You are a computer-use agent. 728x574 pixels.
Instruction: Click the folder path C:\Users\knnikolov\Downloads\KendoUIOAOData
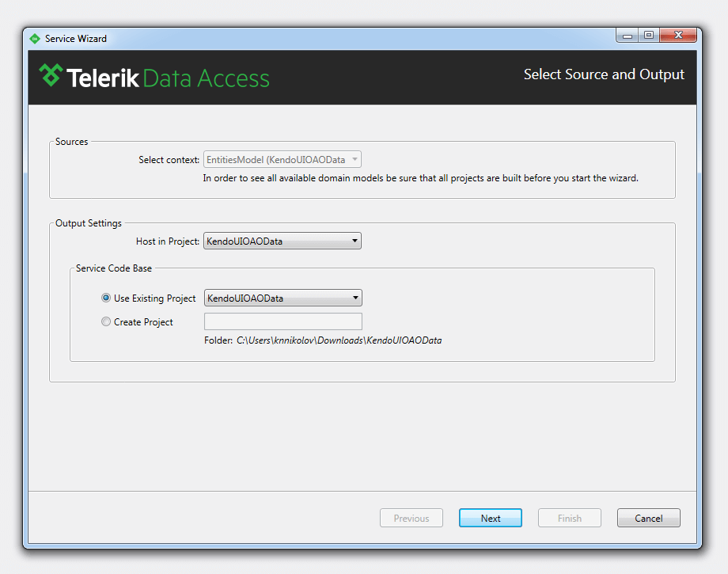pyautogui.click(x=339, y=340)
